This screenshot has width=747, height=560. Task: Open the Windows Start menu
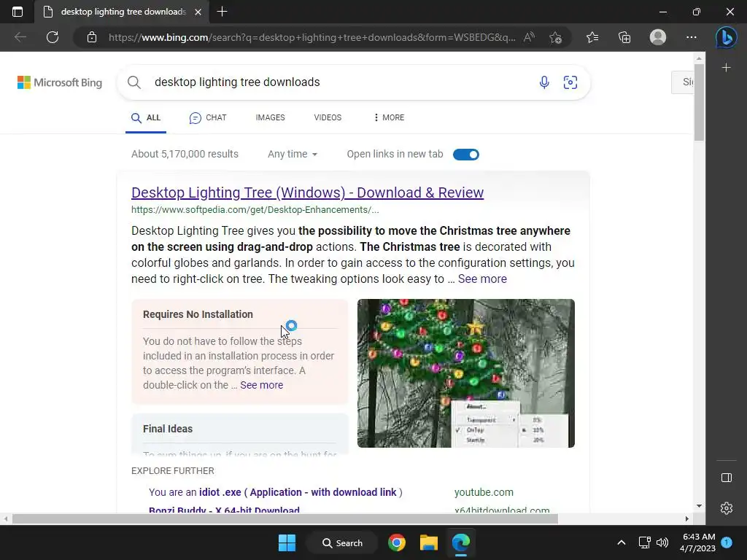(287, 542)
